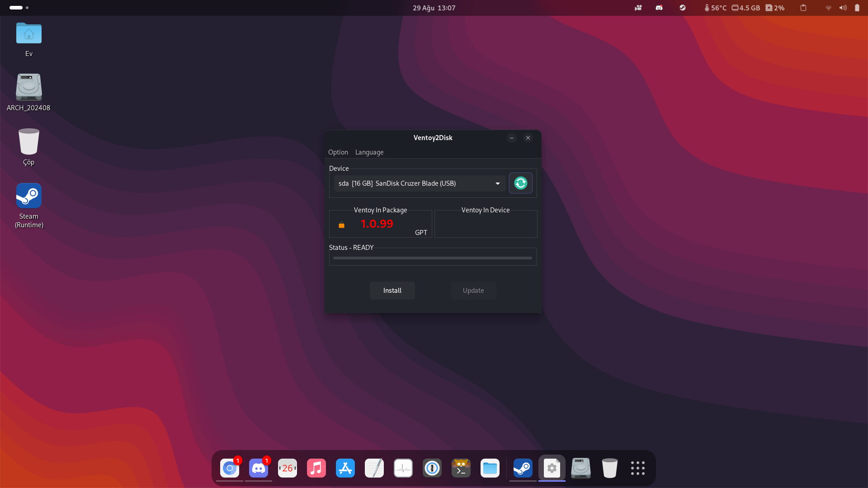
Task: Click the Discord tray icon in top bar
Action: (x=659, y=8)
